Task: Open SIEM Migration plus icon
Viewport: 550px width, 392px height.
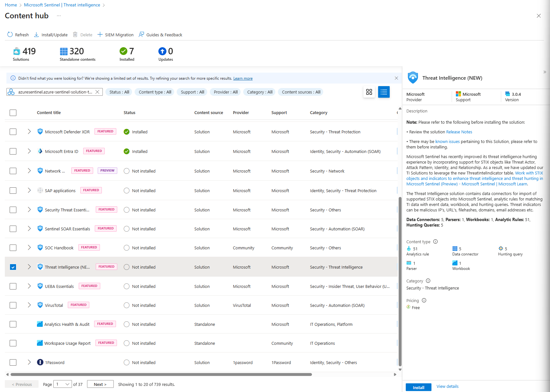Action: (x=100, y=34)
